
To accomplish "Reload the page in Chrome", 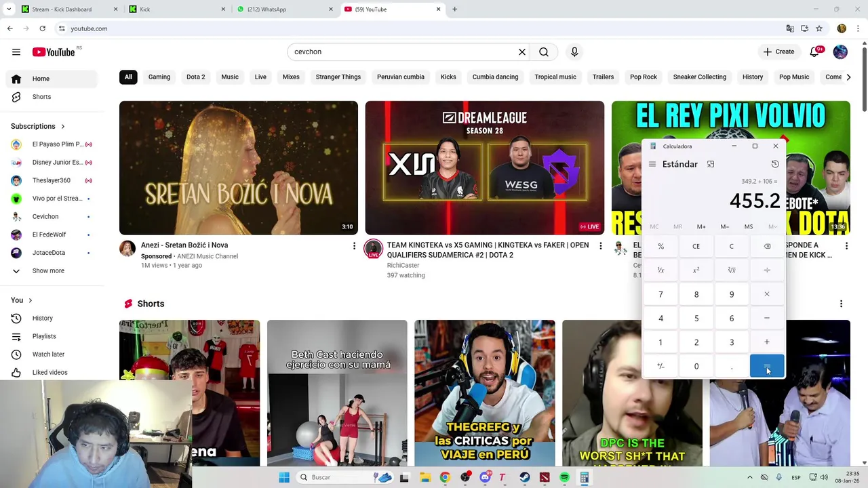I will click(42, 28).
